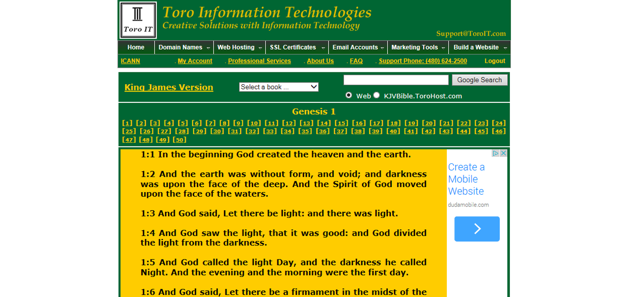Go to chapter 25
The width and height of the screenshot is (644, 297).
tap(129, 131)
